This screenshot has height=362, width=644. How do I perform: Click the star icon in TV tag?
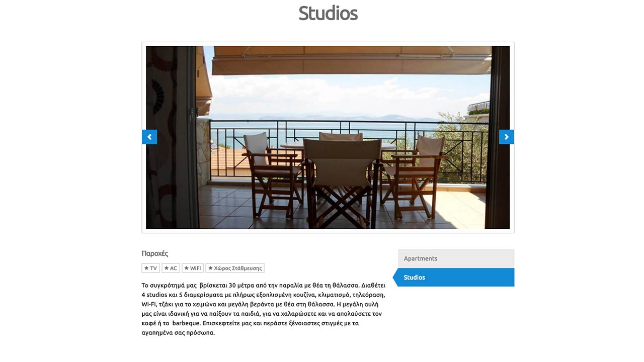tap(146, 268)
